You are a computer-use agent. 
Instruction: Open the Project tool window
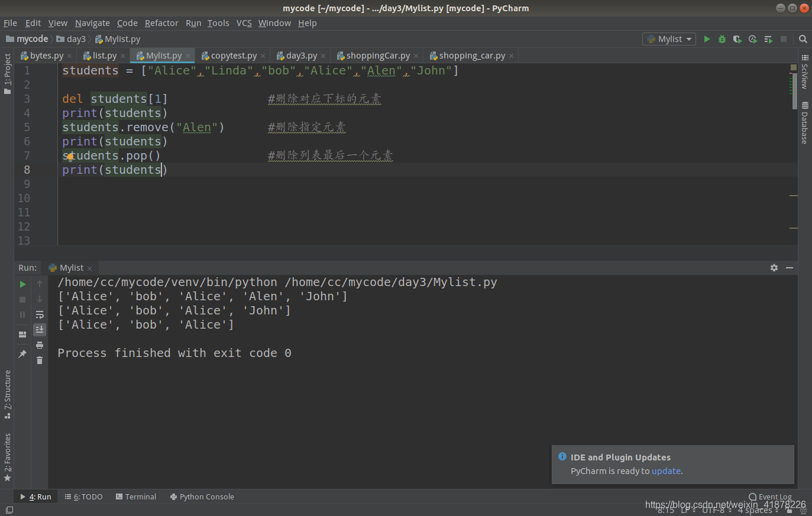[7, 74]
